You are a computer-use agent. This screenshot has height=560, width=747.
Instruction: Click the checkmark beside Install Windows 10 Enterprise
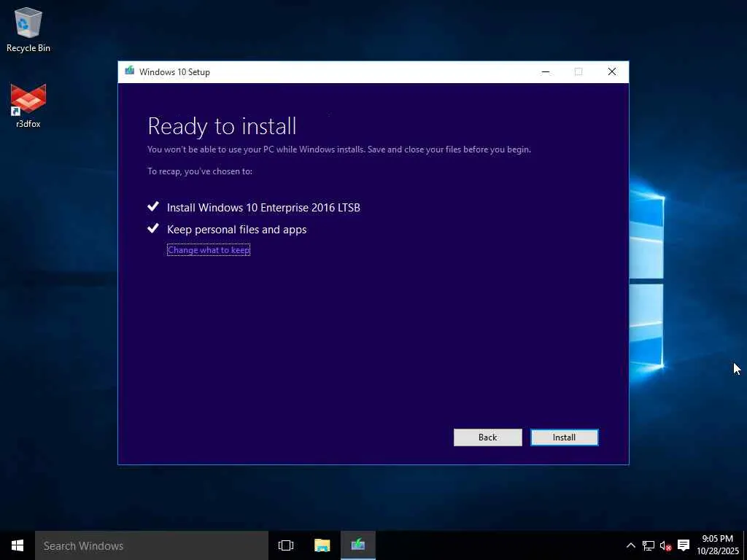pyautogui.click(x=153, y=206)
